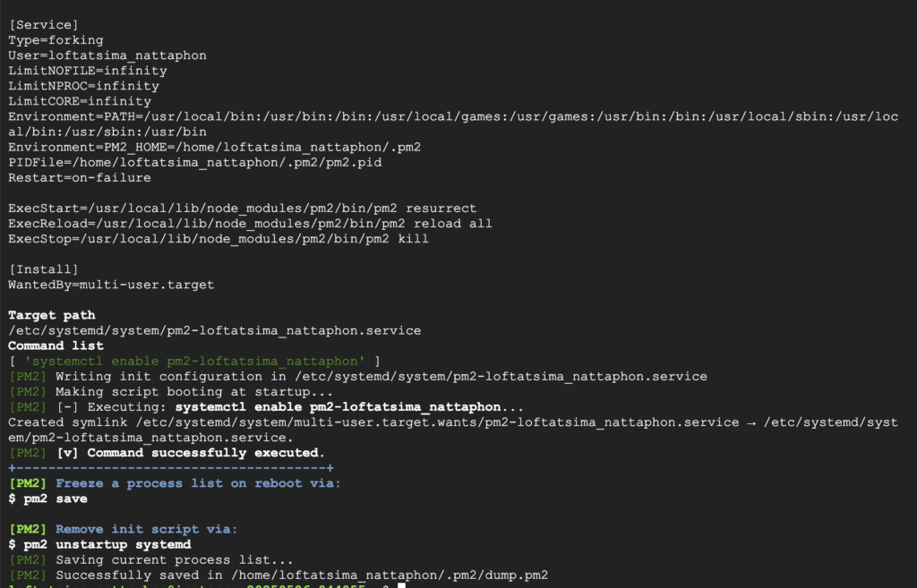The image size is (917, 588).
Task: Click the PIDFile pm2.pid path line
Action: (x=194, y=163)
